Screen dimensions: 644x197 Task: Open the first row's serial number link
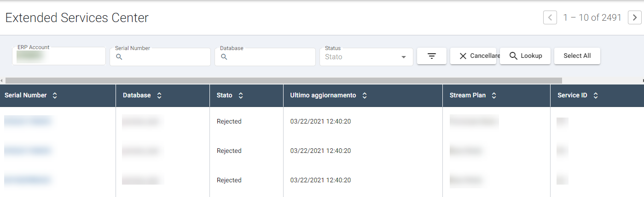tap(28, 121)
